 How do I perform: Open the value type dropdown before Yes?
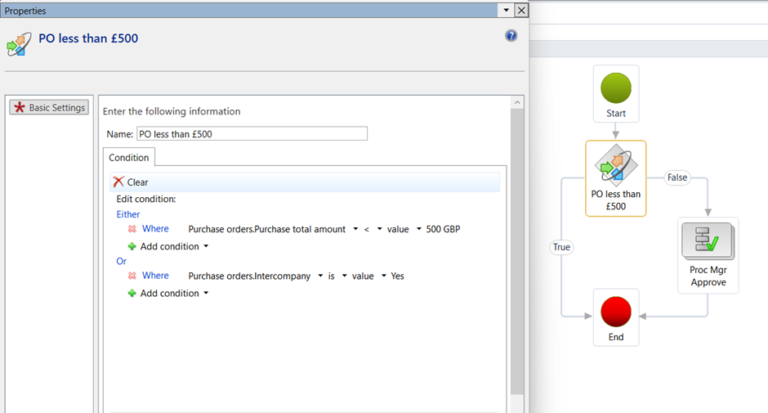pyautogui.click(x=384, y=276)
